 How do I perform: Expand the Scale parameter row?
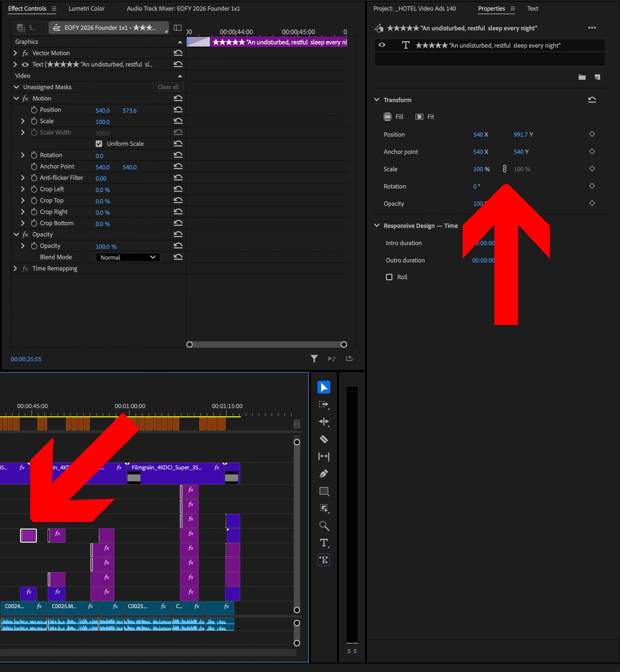(22, 121)
